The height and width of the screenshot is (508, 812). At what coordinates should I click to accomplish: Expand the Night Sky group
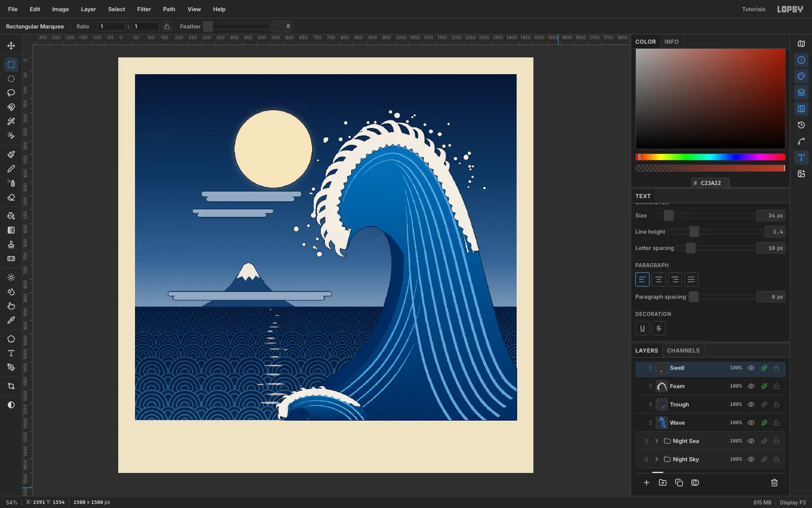657,459
